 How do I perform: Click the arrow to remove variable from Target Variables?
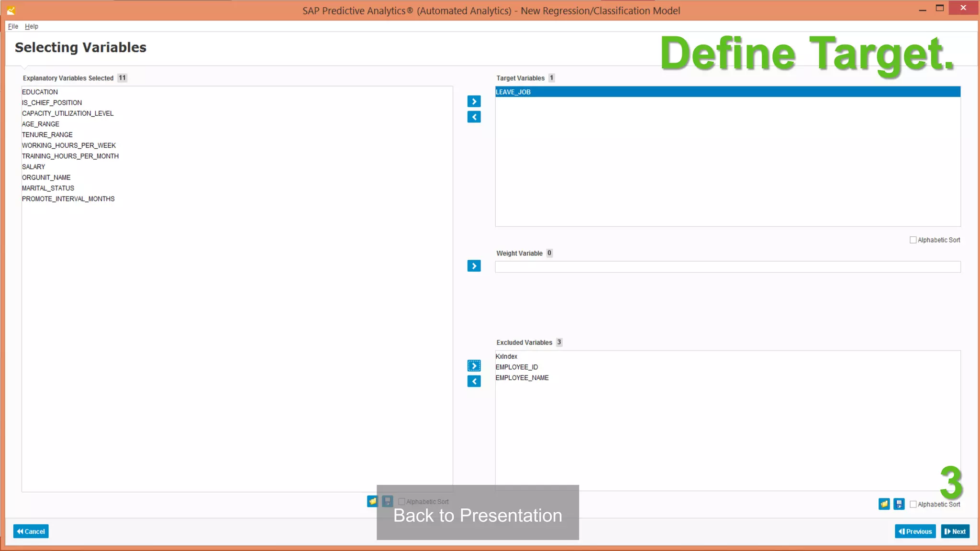(474, 117)
